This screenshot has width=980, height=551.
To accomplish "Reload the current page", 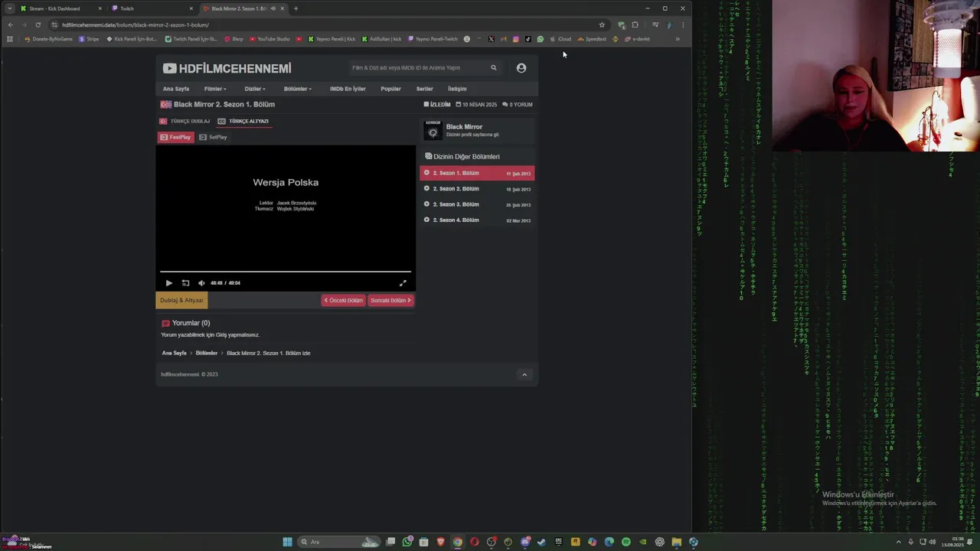I will 38,24.
